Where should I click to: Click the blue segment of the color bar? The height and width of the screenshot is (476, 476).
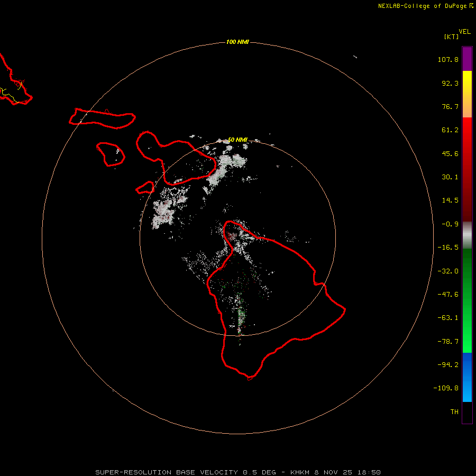(x=467, y=377)
